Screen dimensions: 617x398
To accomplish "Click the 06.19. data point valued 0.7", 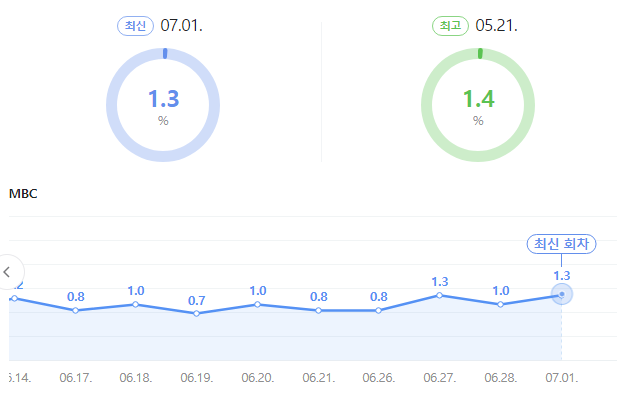I will (x=196, y=313).
